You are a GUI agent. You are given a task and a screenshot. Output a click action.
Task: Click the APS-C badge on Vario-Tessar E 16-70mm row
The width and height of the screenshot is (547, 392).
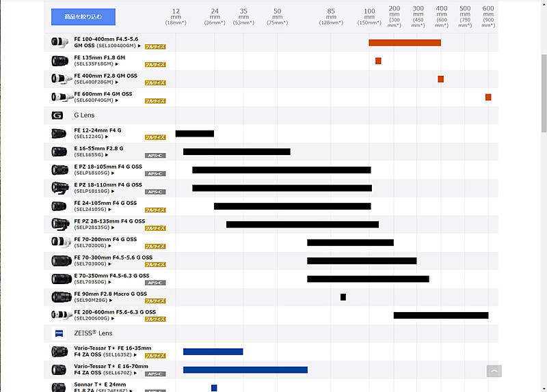[155, 374]
